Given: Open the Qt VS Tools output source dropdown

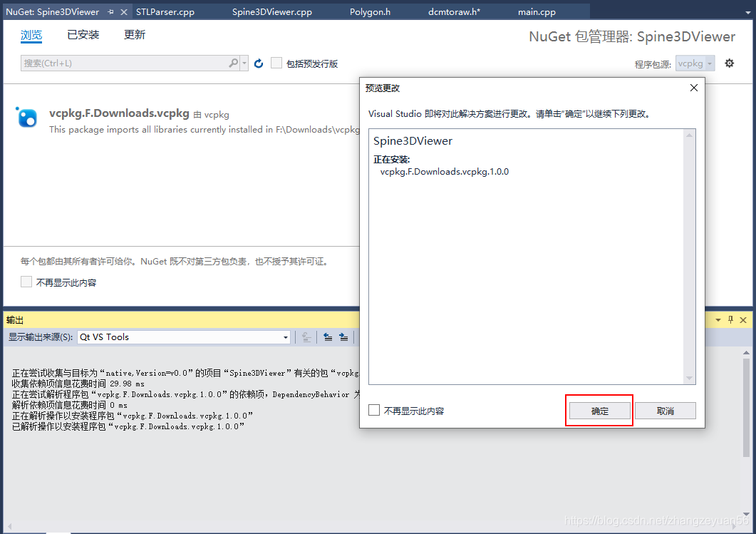Looking at the screenshot, I should click(x=284, y=337).
